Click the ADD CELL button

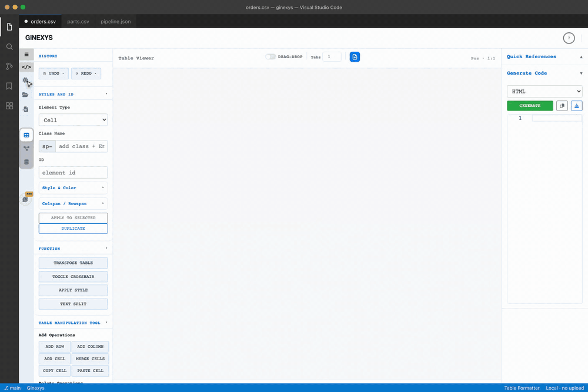pyautogui.click(x=54, y=359)
